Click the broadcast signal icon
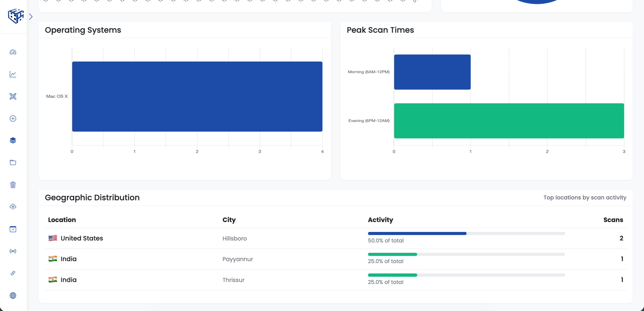Viewport: 644px width, 311px height. (13, 251)
